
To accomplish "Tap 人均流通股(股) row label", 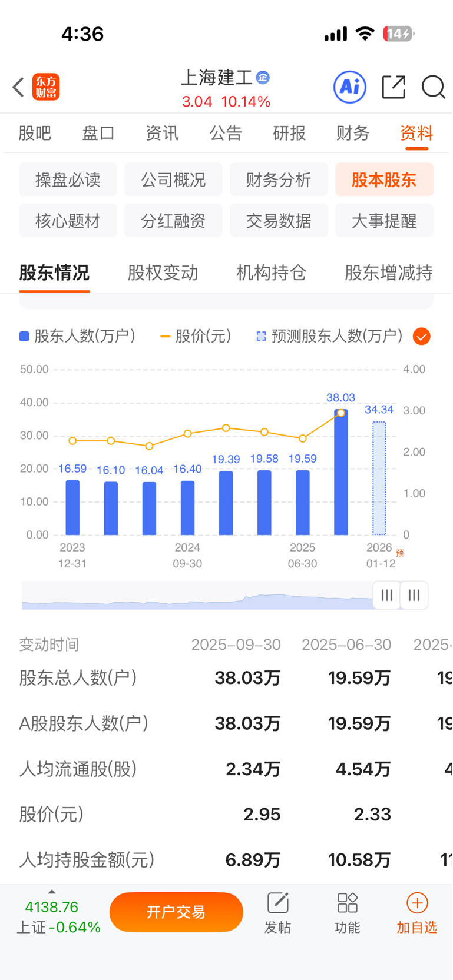I will [x=78, y=769].
